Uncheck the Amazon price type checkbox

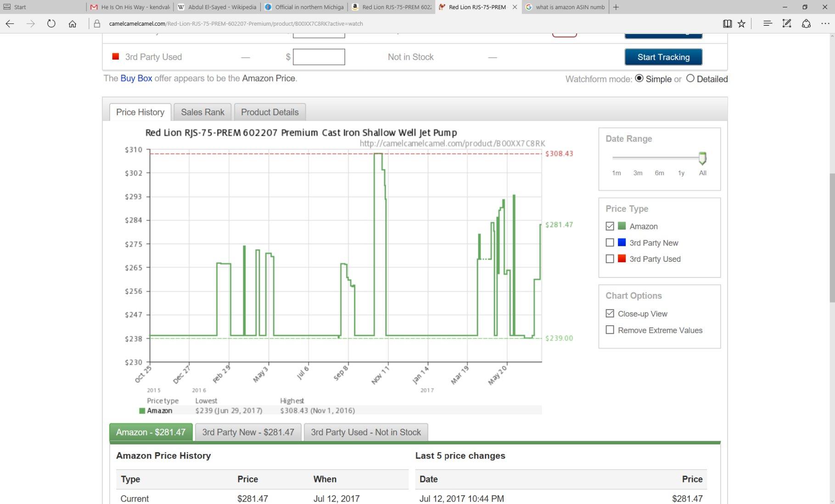[610, 226]
